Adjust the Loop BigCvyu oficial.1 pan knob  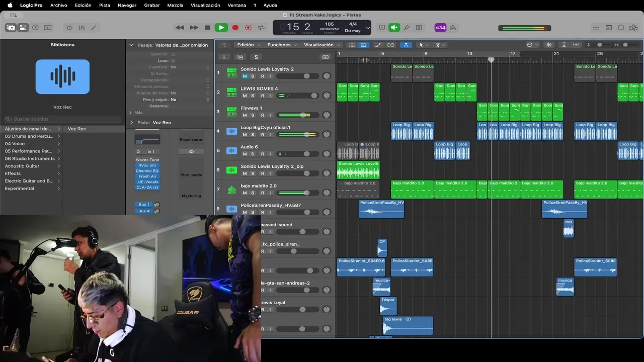tap(327, 134)
